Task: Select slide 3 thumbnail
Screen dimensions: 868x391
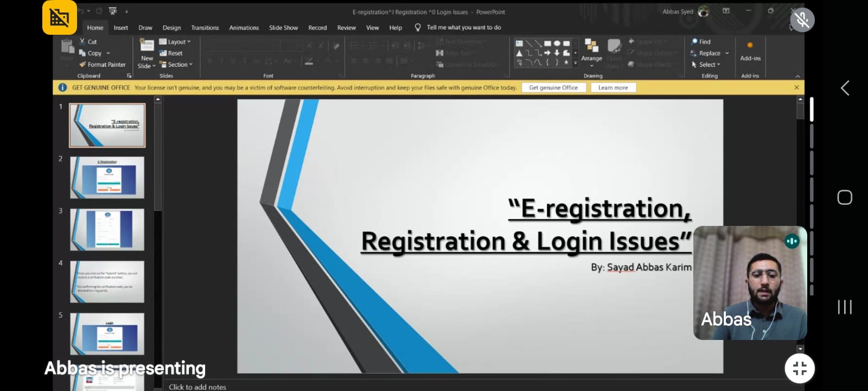Action: (107, 230)
